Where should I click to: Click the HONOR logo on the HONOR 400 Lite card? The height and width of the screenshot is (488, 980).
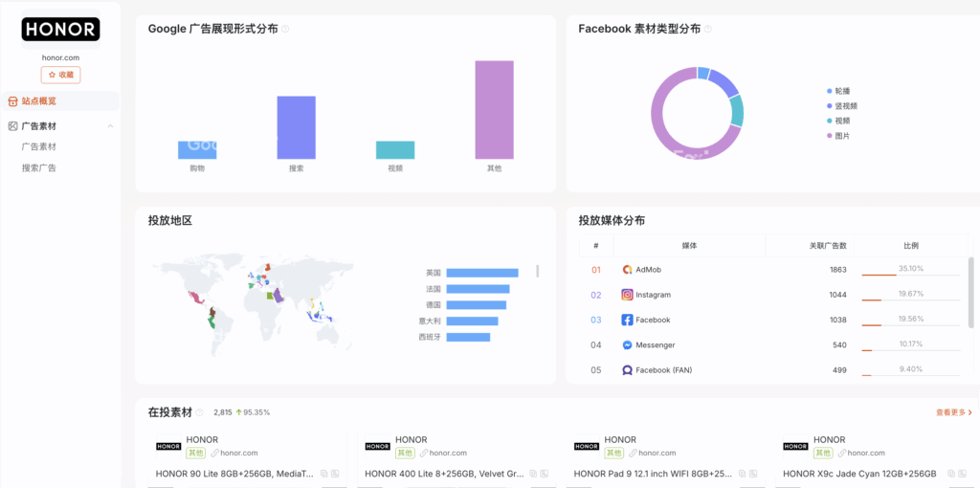[377, 447]
